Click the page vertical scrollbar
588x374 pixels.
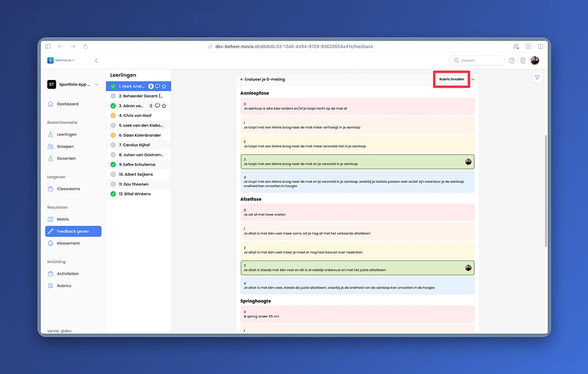tap(546, 190)
